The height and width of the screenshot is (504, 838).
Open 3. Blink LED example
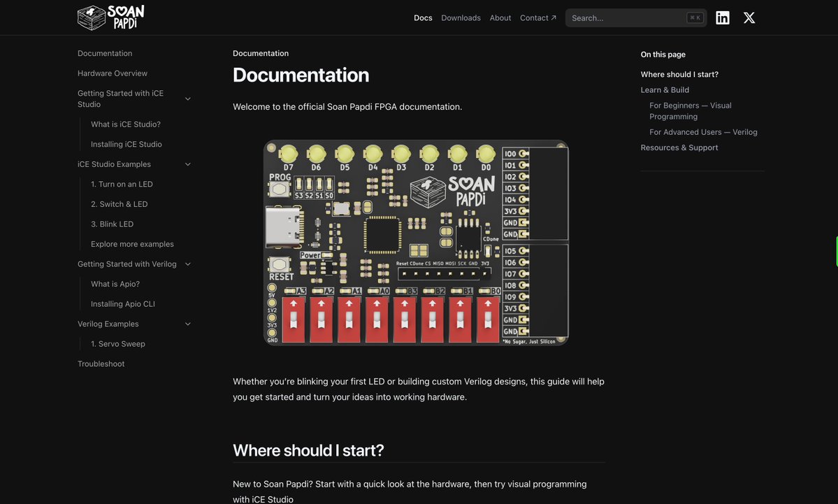(x=113, y=224)
